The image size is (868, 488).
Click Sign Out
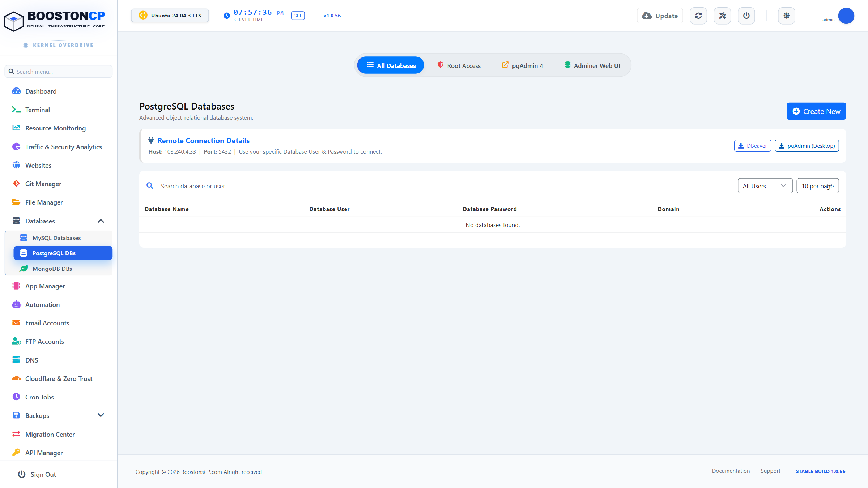pyautogui.click(x=37, y=474)
